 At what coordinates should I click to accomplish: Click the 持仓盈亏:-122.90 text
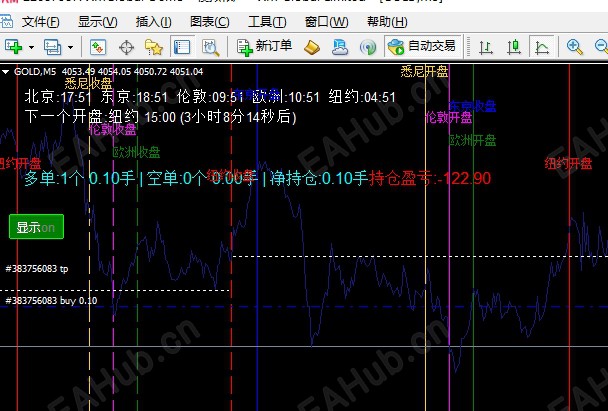pyautogui.click(x=430, y=179)
